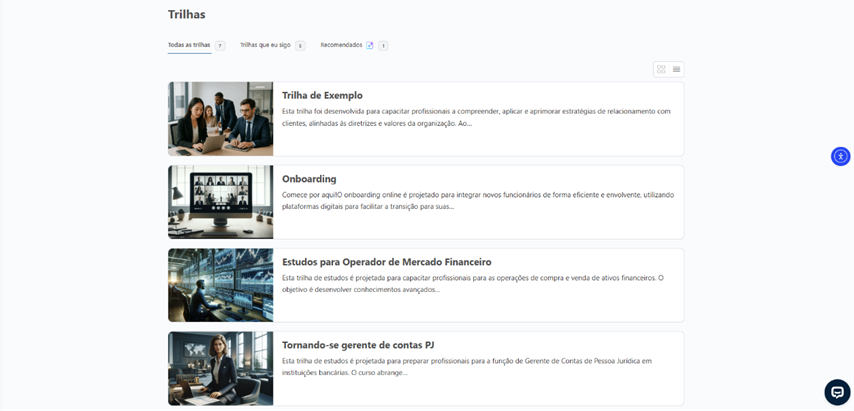This screenshot has width=854, height=411.
Task: Select the Todas as trilhas tab
Action: coord(189,45)
